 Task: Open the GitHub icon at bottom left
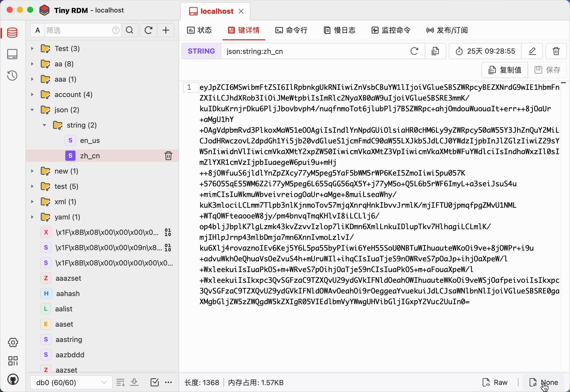[13, 379]
